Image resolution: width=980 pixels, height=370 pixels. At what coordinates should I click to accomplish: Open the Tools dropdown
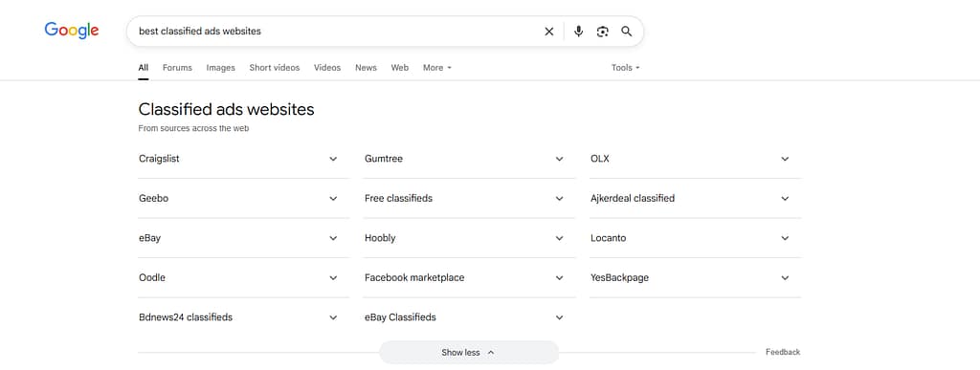point(626,67)
